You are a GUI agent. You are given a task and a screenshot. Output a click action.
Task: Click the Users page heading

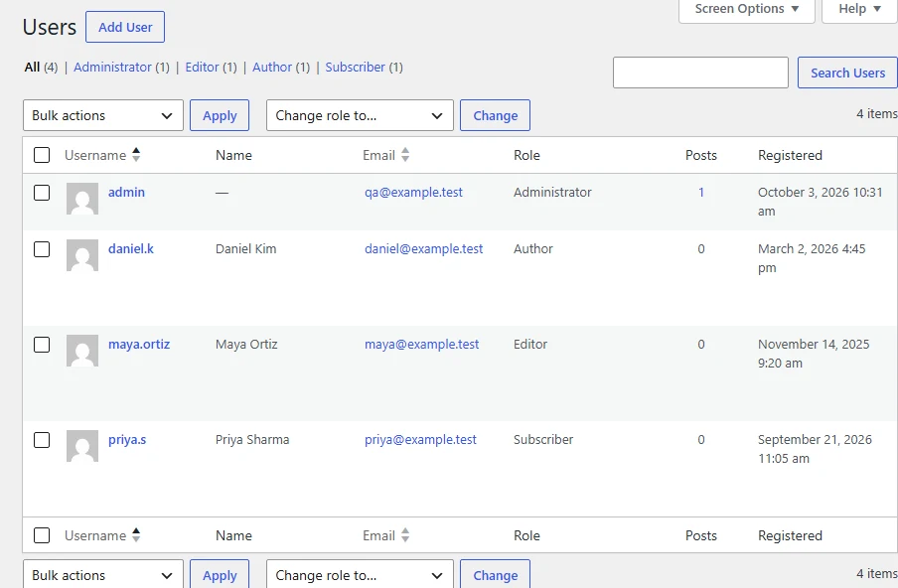(x=50, y=27)
